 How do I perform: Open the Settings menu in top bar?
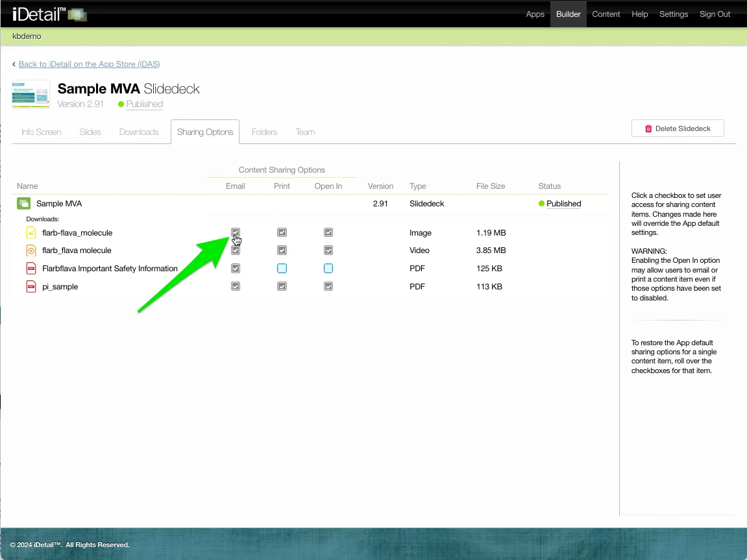673,14
